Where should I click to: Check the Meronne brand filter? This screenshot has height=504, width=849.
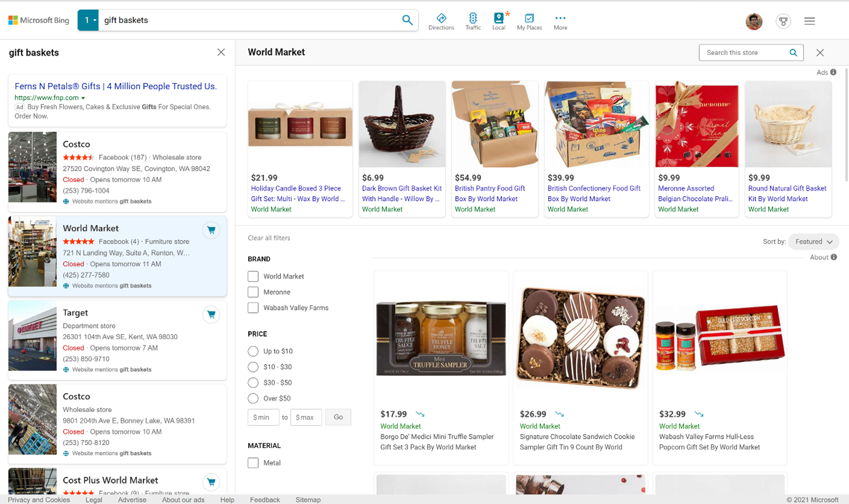pyautogui.click(x=253, y=292)
